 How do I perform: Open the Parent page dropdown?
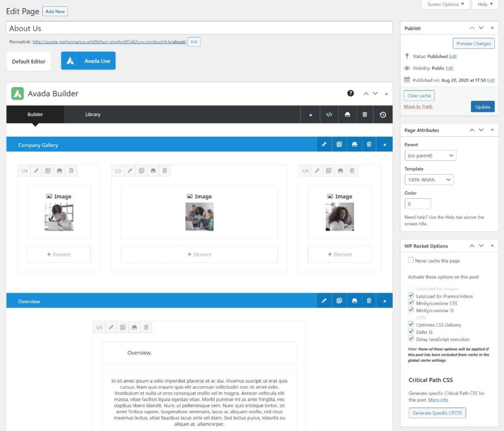[430, 155]
